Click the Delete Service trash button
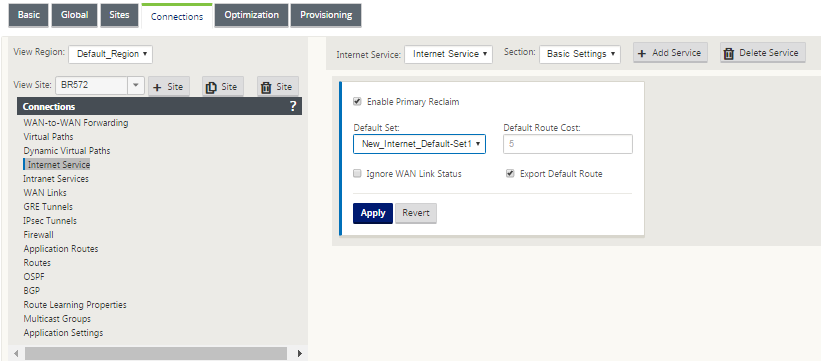The image size is (827, 361). tap(763, 53)
